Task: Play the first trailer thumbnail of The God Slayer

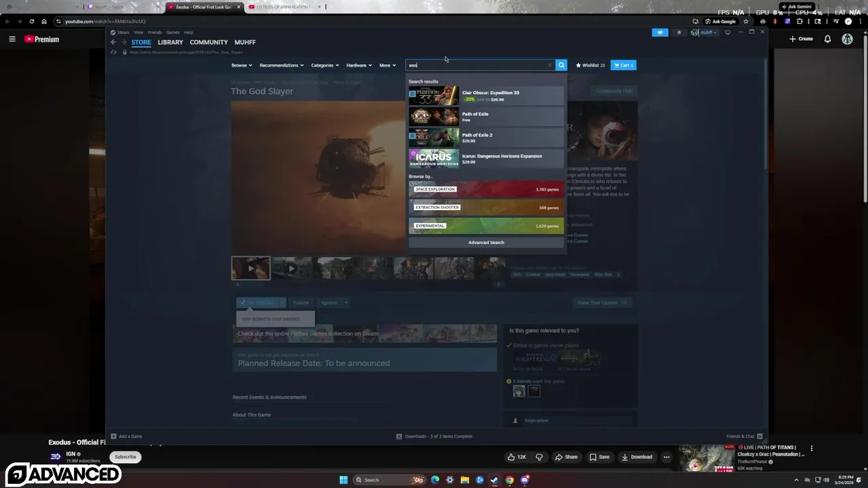Action: point(251,268)
